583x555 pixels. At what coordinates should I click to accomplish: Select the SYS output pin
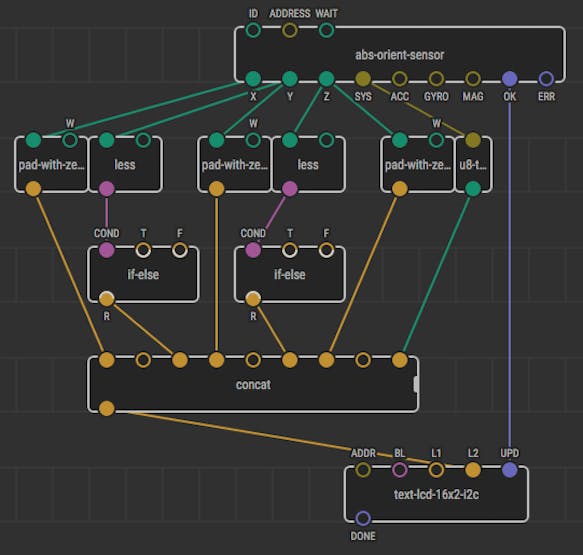[x=363, y=79]
